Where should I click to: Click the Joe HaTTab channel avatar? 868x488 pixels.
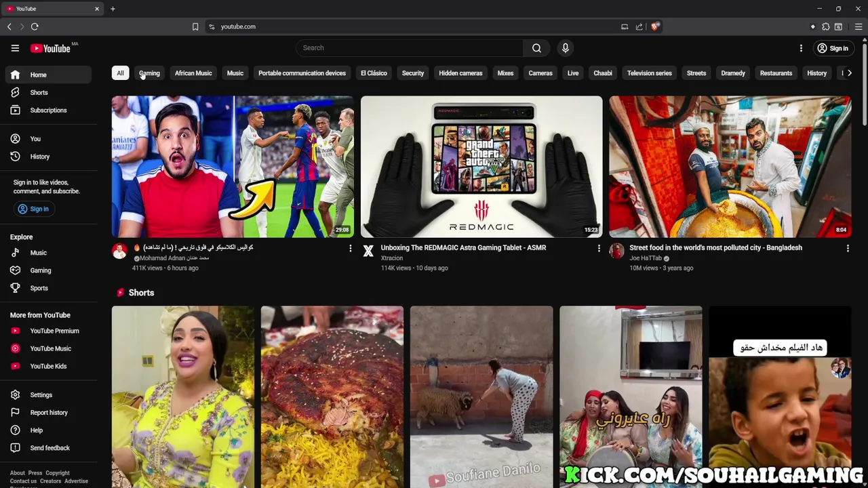click(616, 251)
